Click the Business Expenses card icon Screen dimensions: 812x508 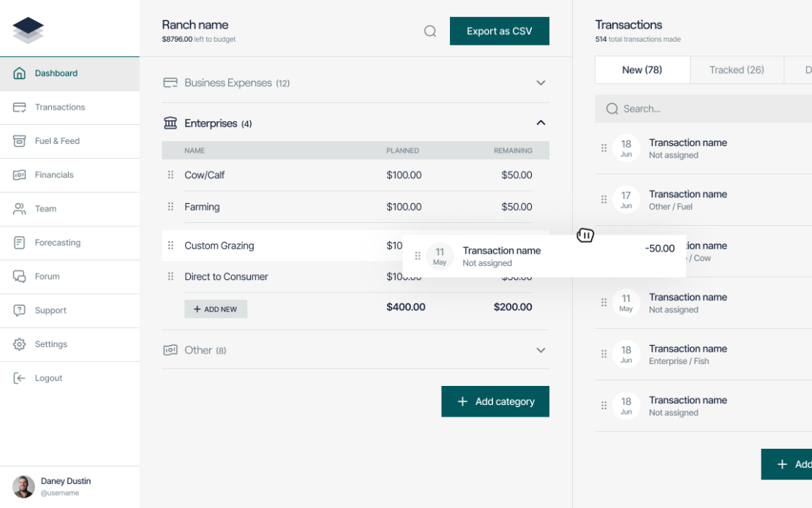pyautogui.click(x=170, y=83)
